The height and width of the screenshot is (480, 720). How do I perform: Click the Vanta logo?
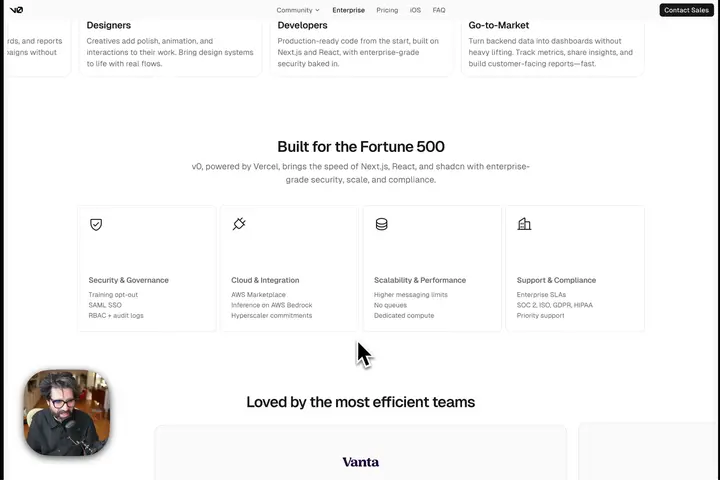coord(360,462)
